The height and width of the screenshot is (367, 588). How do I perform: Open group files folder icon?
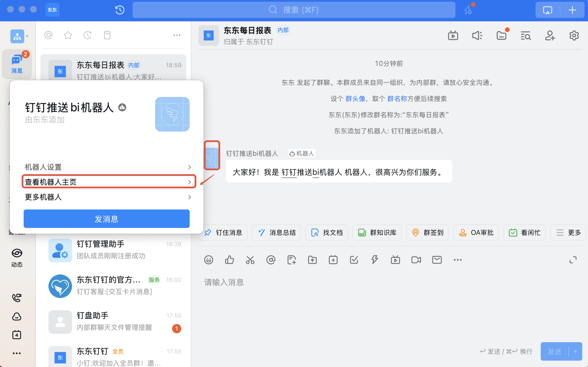click(502, 35)
